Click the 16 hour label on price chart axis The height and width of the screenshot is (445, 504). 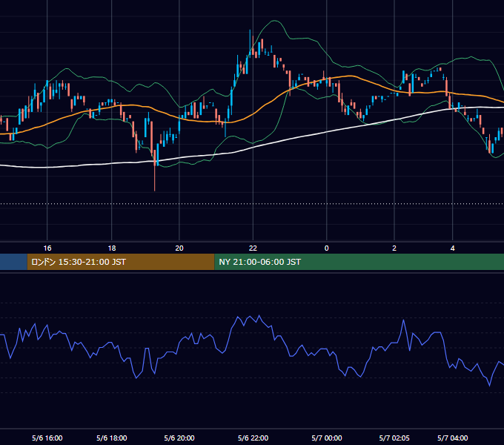coord(47,248)
